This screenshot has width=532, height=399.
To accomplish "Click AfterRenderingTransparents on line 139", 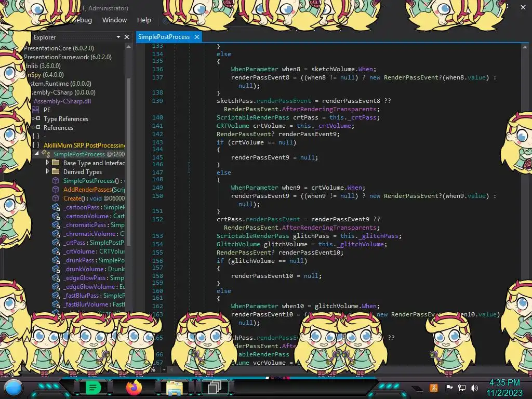I will [329, 109].
